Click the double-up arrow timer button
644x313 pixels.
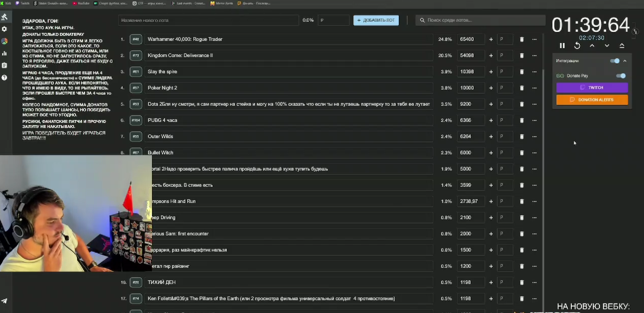[x=622, y=46]
